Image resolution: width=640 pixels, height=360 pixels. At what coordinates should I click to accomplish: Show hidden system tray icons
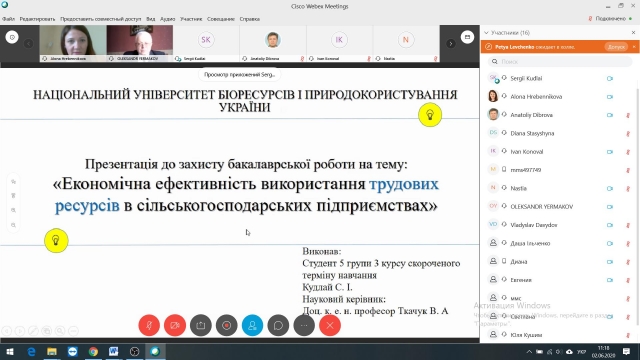click(529, 351)
